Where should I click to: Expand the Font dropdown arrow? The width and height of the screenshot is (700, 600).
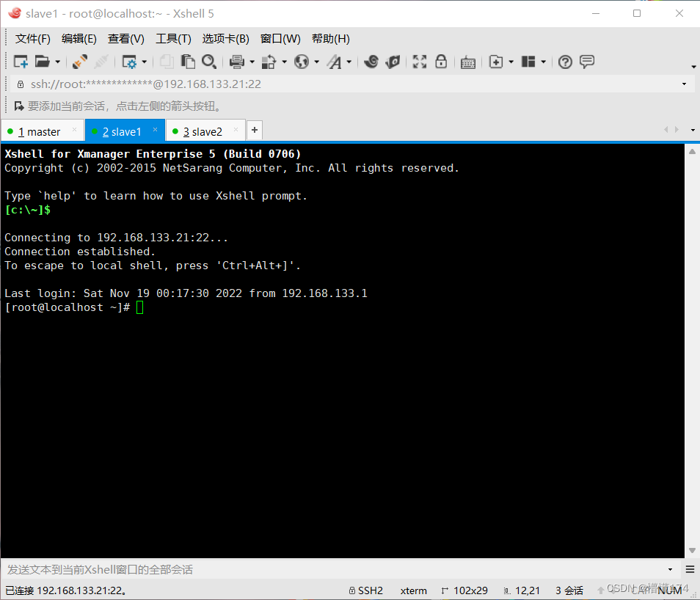pos(349,62)
